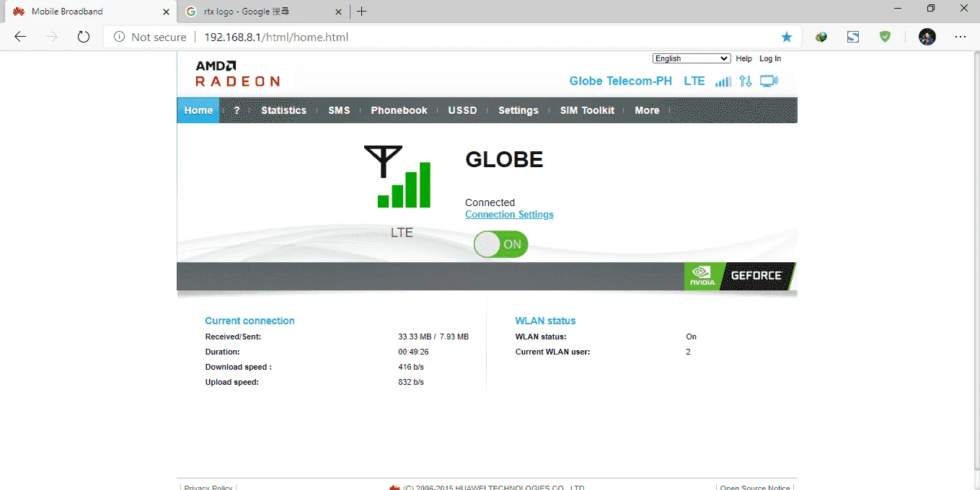Click the up/down data traffic arrows icon
The height and width of the screenshot is (490, 980).
(746, 81)
